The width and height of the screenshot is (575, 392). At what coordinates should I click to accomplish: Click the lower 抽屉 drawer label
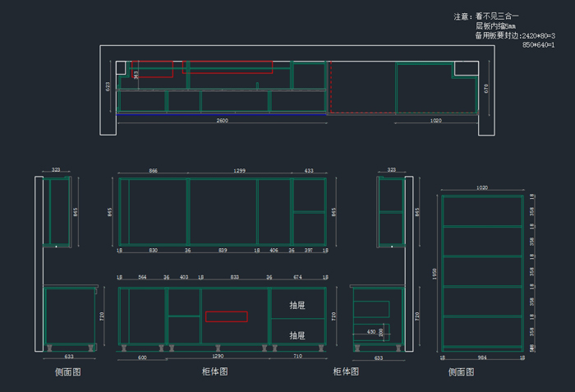(x=297, y=335)
